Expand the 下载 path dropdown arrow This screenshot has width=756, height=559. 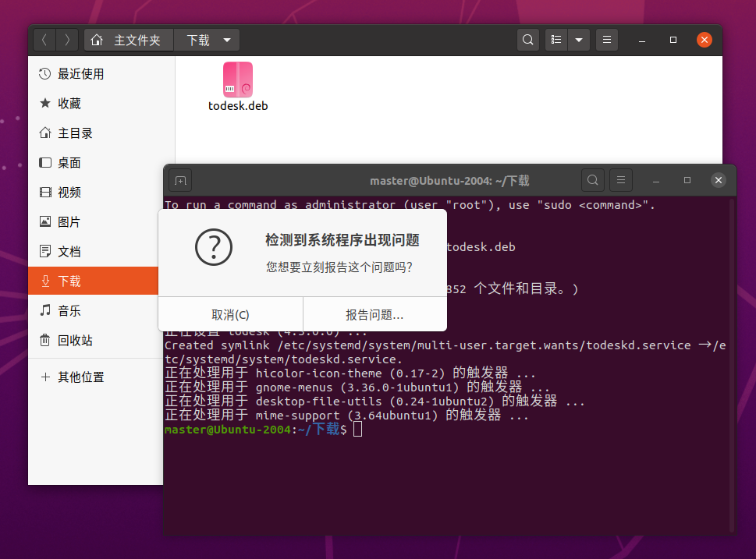pyautogui.click(x=227, y=40)
